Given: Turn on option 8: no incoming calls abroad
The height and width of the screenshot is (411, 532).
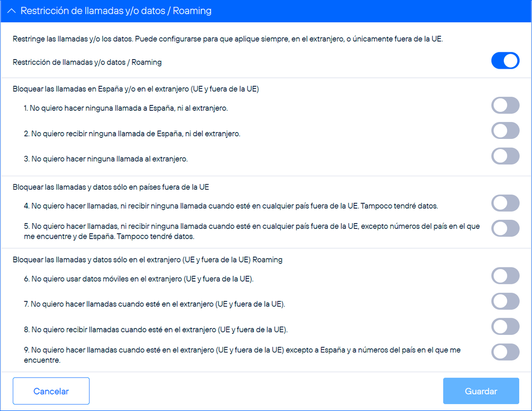Looking at the screenshot, I should pos(505,327).
